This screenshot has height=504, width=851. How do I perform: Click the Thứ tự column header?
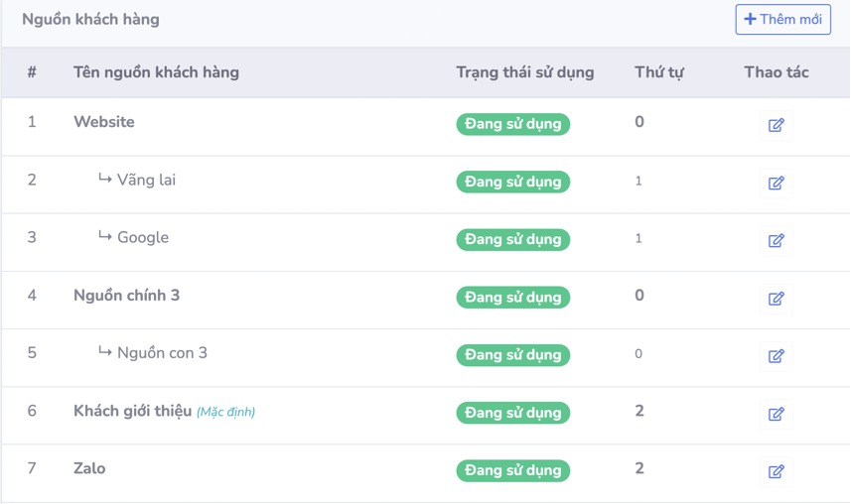click(659, 72)
